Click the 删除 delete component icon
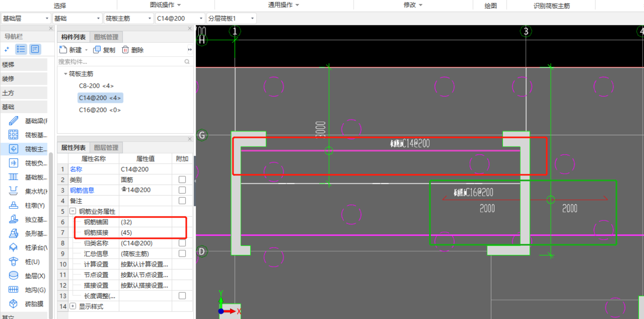The image size is (644, 319). [125, 50]
